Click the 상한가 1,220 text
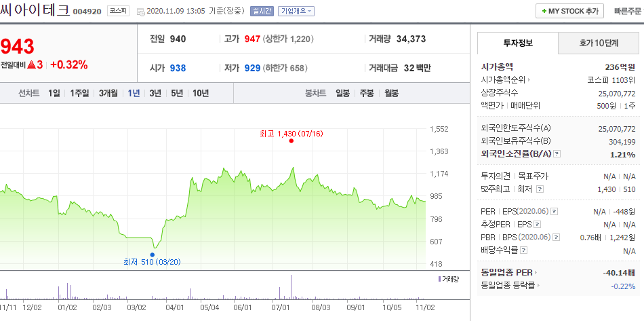644x321 pixels. click(x=288, y=39)
